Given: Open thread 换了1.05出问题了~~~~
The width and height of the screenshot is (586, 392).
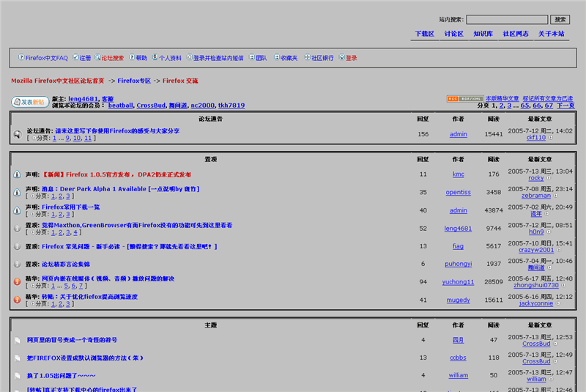Looking at the screenshot, I should click(62, 376).
